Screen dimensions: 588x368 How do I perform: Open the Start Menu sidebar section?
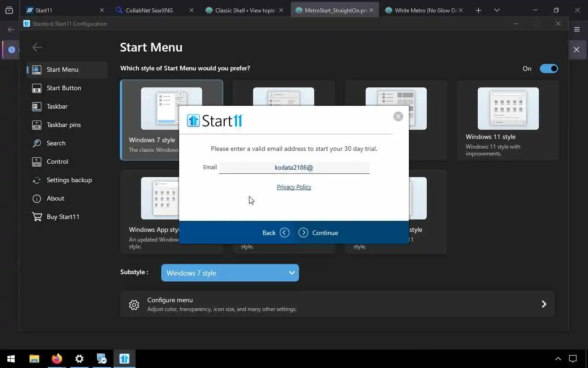[x=67, y=69]
